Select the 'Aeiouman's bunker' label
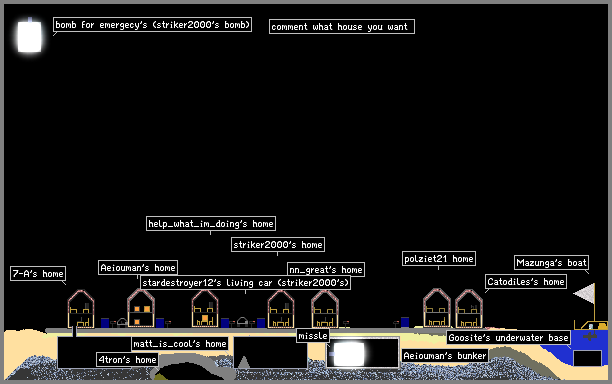This screenshot has height=384, width=612. [x=445, y=356]
